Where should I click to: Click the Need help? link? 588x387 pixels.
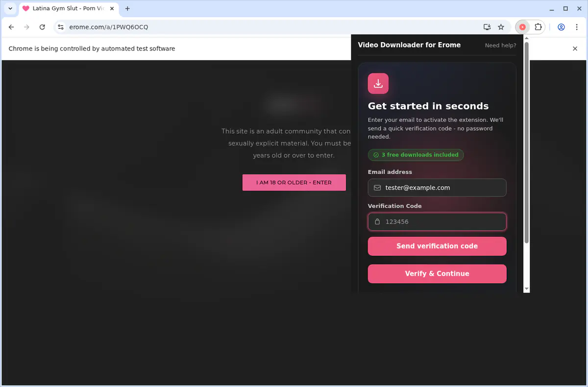[500, 45]
